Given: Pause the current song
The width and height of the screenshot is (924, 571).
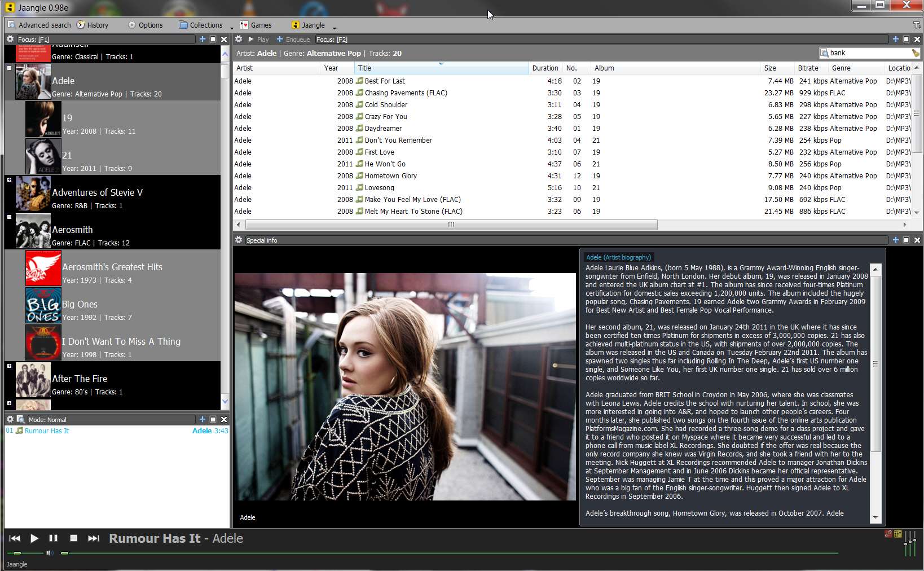Looking at the screenshot, I should click(x=53, y=538).
